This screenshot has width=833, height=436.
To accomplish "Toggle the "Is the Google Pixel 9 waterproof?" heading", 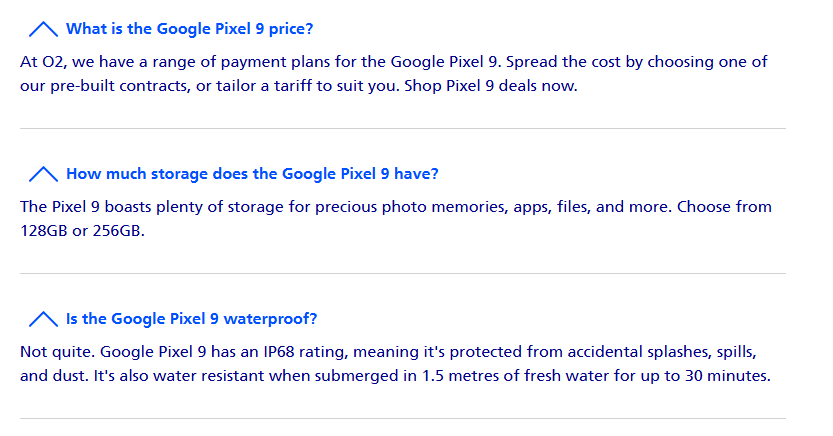I will 191,319.
